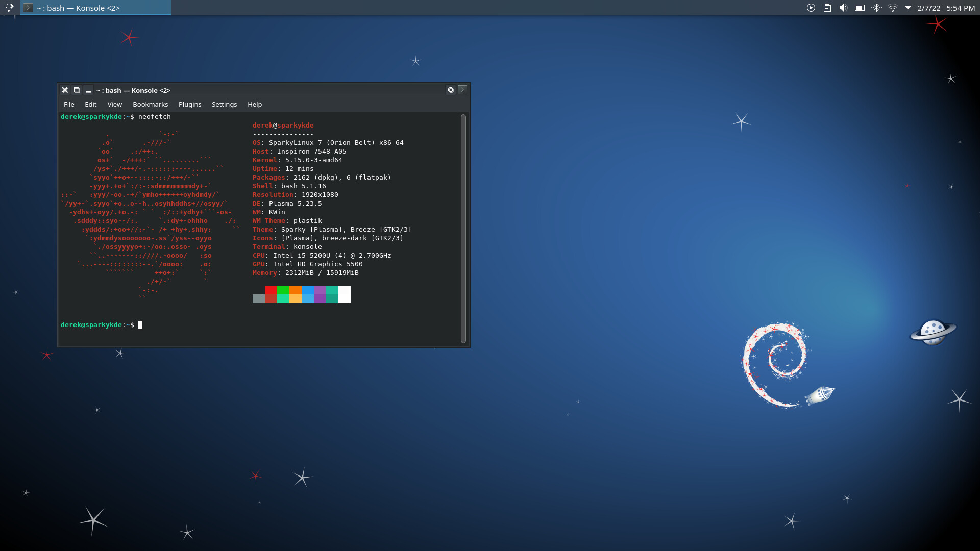Click the 'OS: SparkyLinux 7' line
The height and width of the screenshot is (551, 980).
328,143
